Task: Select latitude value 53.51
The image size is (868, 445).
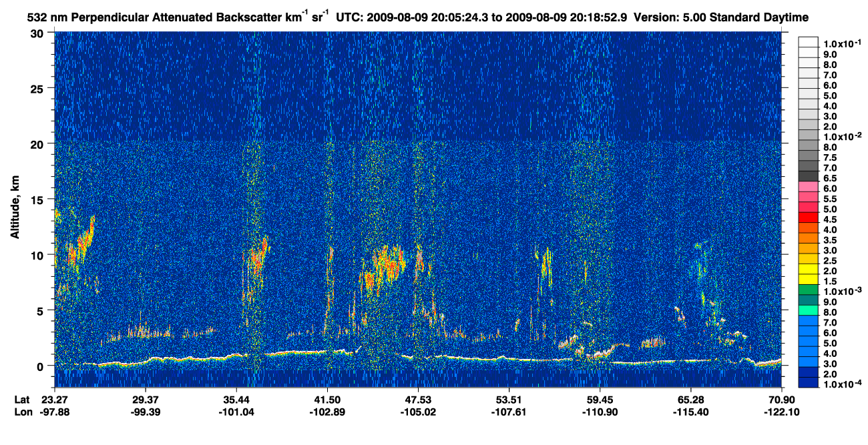Action: coord(509,399)
